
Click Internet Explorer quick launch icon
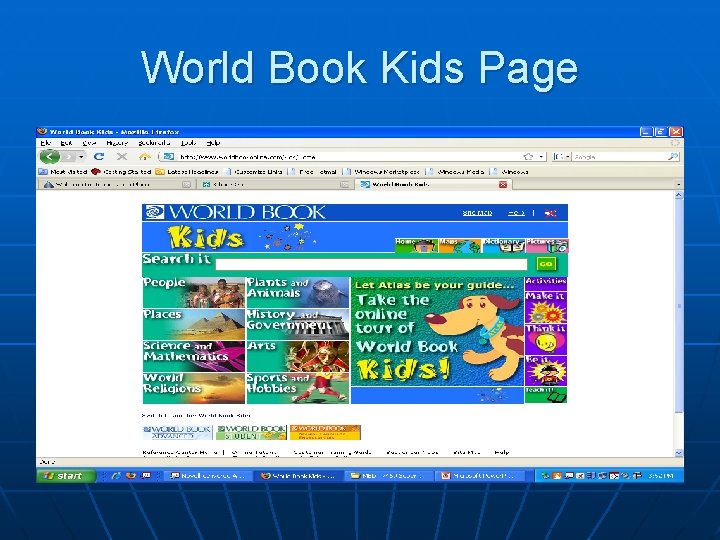(x=116, y=476)
